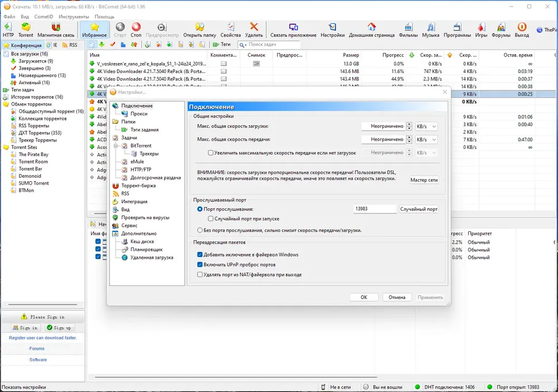Uncheck Добавить исключение в файервол Windows
558x392 pixels.
pos(200,255)
